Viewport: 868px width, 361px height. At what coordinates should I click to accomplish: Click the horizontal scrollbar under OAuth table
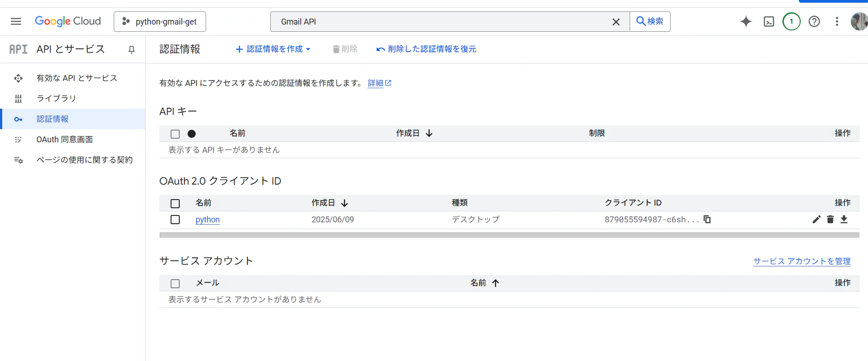[510, 235]
